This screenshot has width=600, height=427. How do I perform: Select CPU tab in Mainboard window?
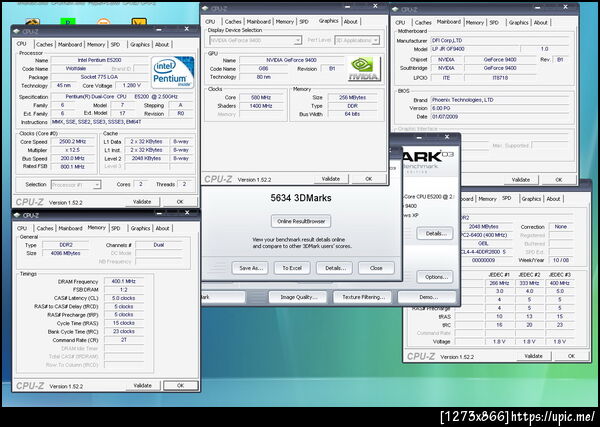tap(400, 23)
